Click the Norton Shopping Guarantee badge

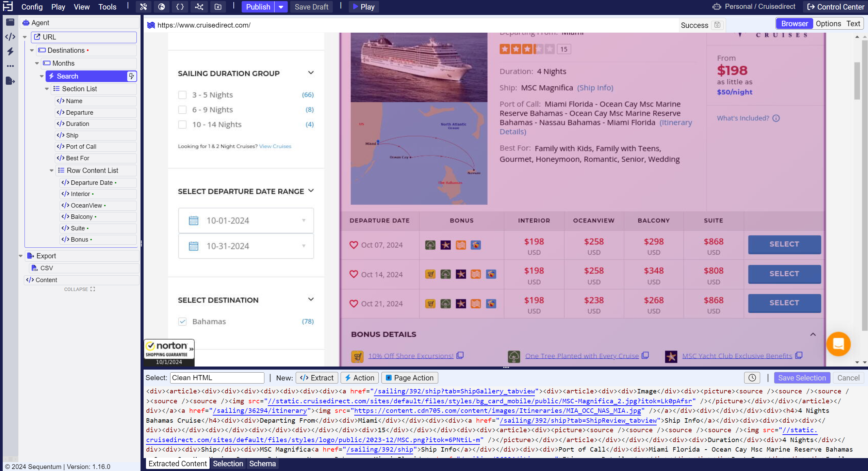pyautogui.click(x=169, y=353)
